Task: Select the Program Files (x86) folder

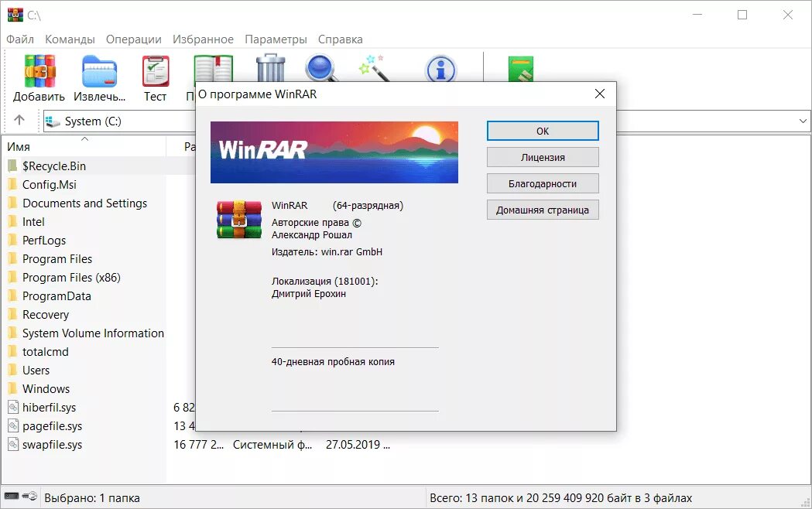Action: (x=71, y=278)
